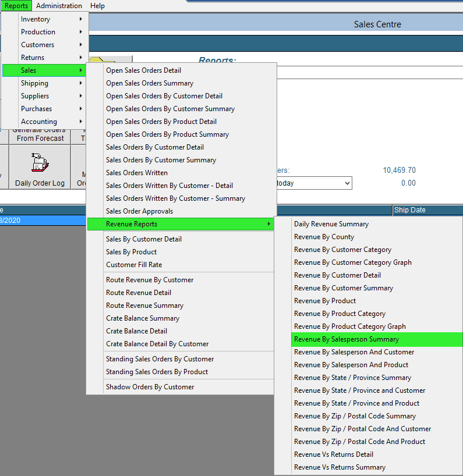Select Standing Sales Orders By Product
This screenshot has height=476, width=463.
tap(181, 372)
